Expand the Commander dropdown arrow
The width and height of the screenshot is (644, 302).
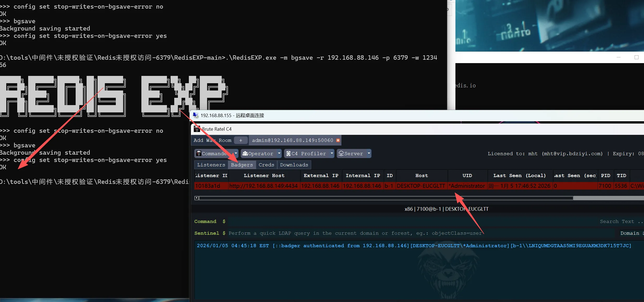(x=236, y=153)
